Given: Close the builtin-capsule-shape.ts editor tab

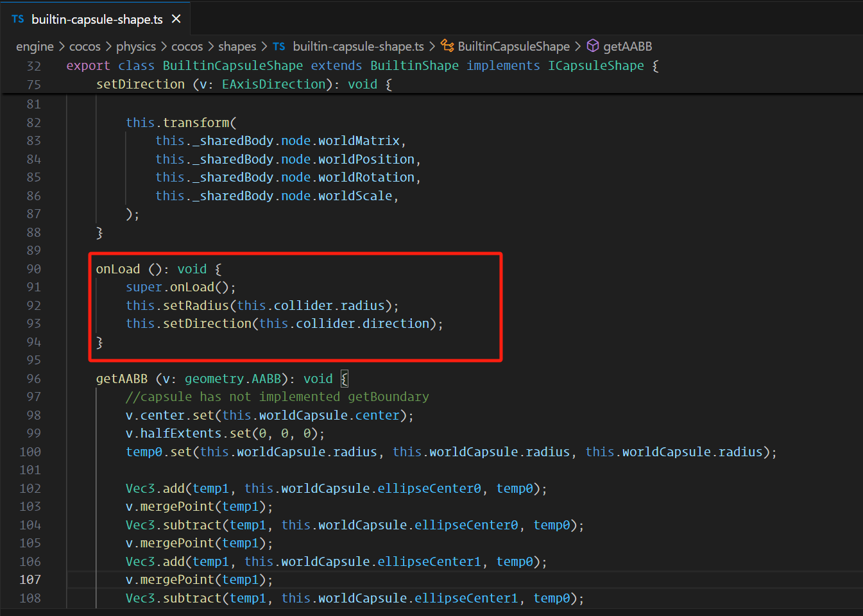Looking at the screenshot, I should pyautogui.click(x=176, y=19).
